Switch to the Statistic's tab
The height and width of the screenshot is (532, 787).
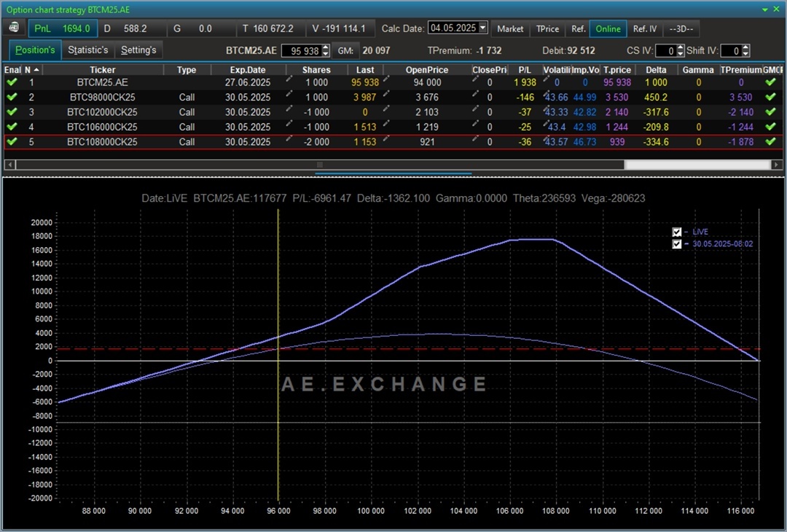pyautogui.click(x=88, y=50)
